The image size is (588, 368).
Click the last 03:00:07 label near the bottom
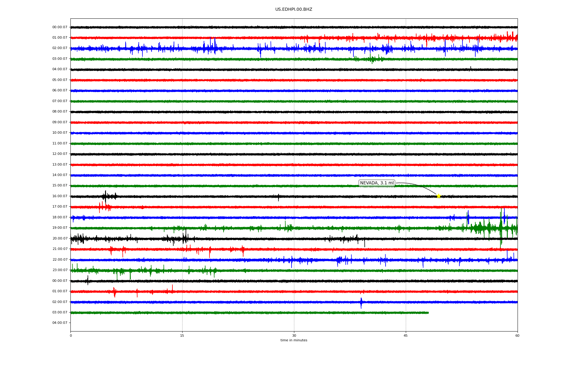click(60, 312)
